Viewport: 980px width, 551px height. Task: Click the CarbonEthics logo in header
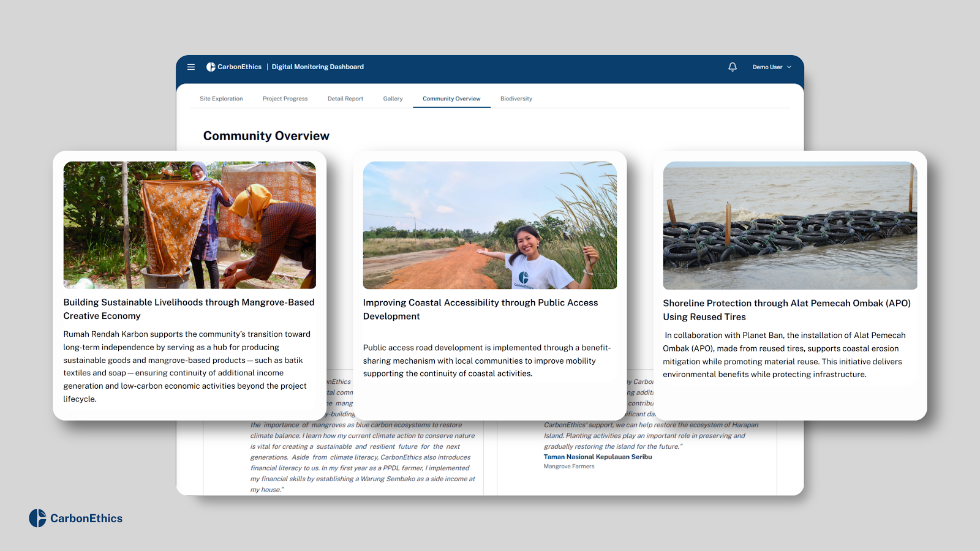[234, 67]
